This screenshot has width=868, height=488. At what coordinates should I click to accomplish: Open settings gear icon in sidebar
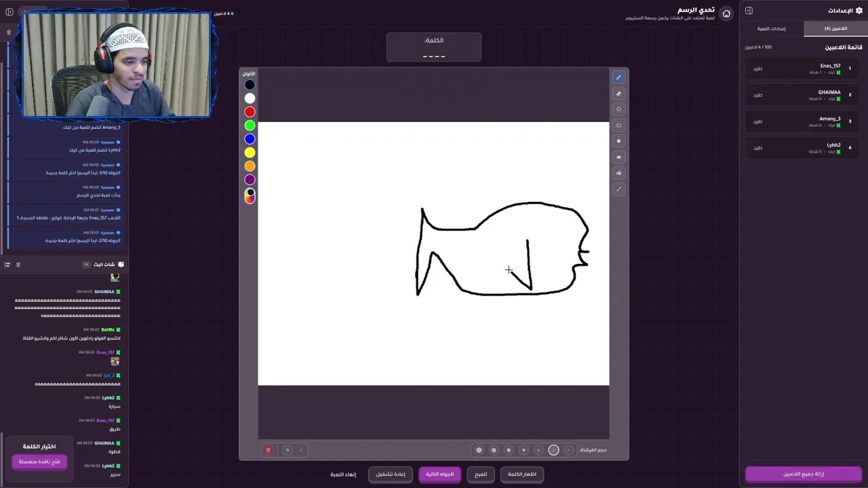click(x=859, y=10)
